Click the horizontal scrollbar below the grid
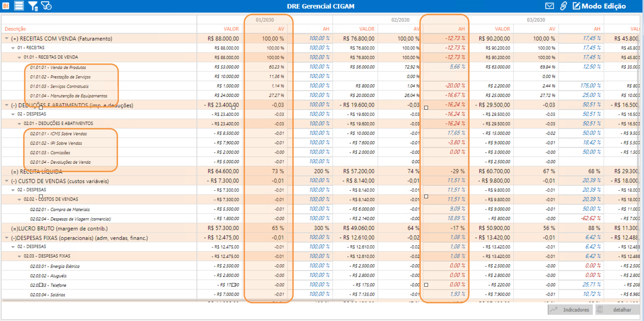The image size is (644, 321). 179,300
